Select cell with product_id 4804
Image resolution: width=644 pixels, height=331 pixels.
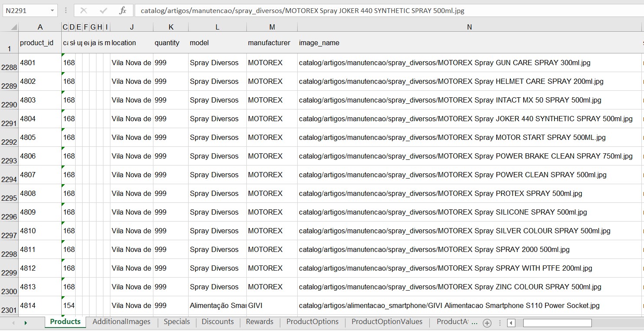[x=40, y=119]
